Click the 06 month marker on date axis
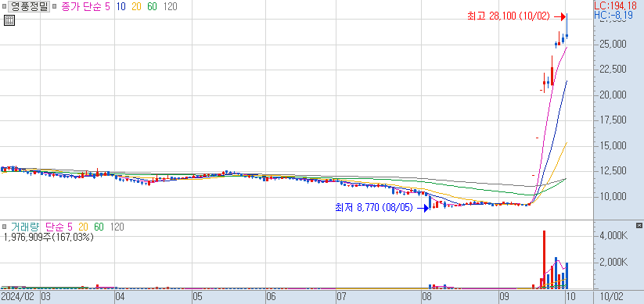644x304 pixels. point(271,297)
